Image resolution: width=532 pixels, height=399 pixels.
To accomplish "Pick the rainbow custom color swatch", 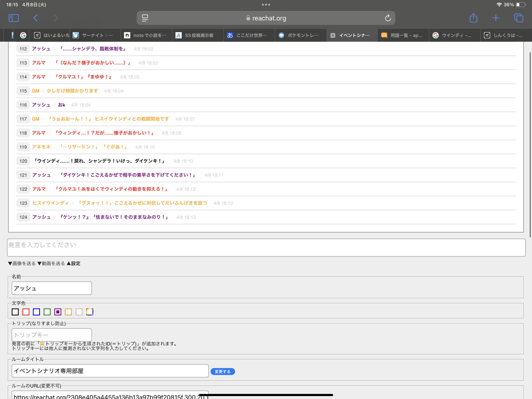I will pos(90,312).
